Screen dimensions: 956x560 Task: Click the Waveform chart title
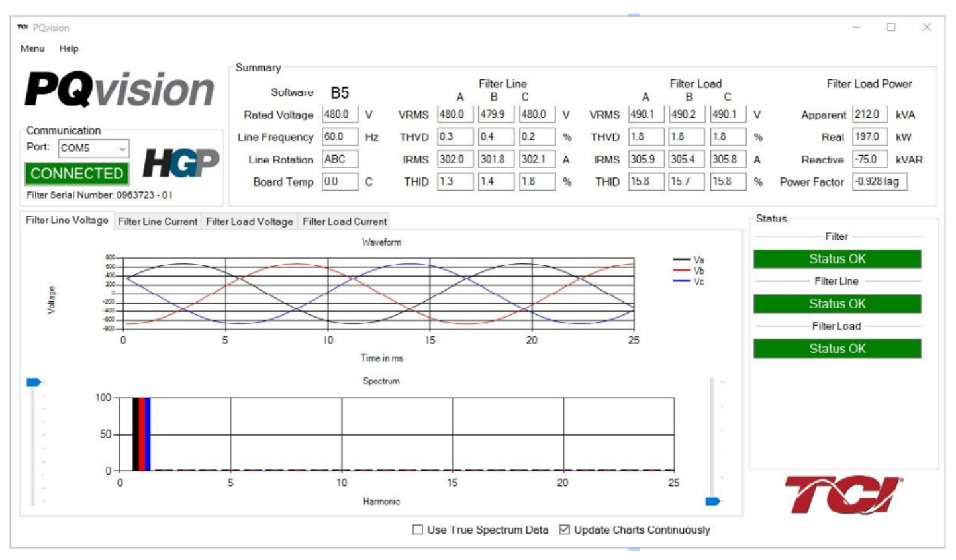[x=381, y=242]
